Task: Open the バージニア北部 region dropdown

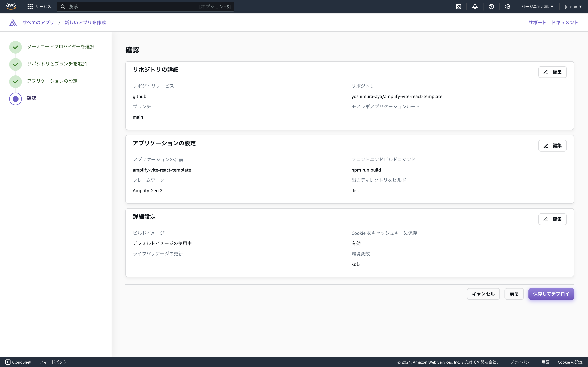Action: pyautogui.click(x=537, y=7)
